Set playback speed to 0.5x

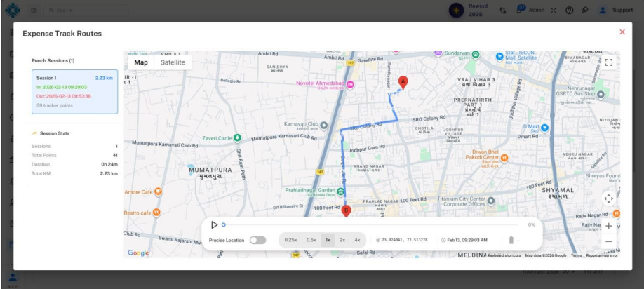(x=311, y=240)
